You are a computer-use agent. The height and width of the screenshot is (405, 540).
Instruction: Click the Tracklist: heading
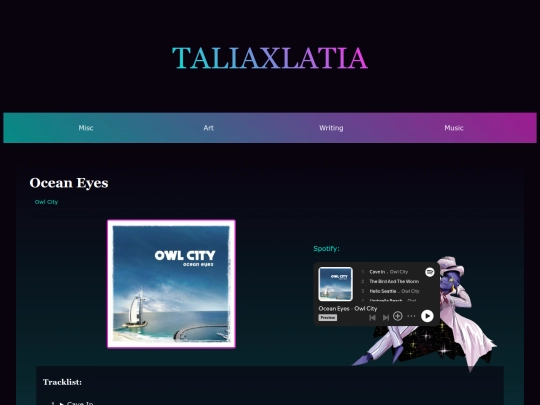[x=62, y=382]
